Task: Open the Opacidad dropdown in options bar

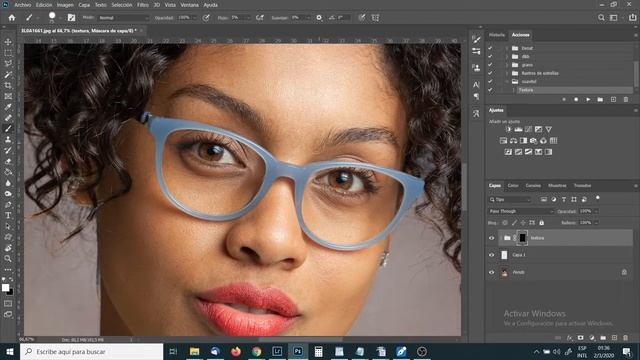Action: [x=194, y=18]
